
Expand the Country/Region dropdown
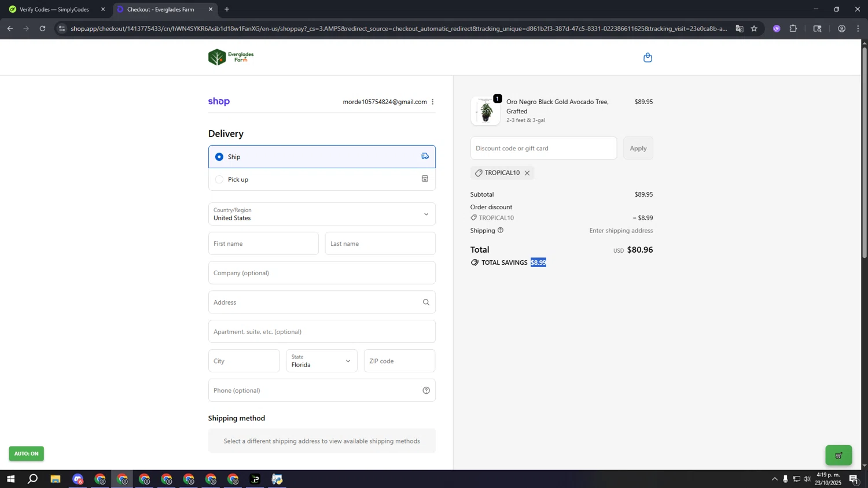(321, 214)
